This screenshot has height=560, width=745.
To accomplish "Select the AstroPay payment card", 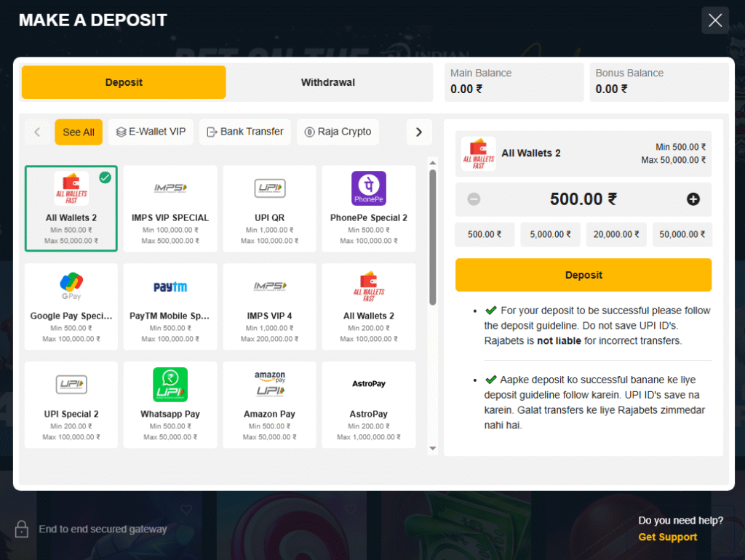I will coord(369,404).
